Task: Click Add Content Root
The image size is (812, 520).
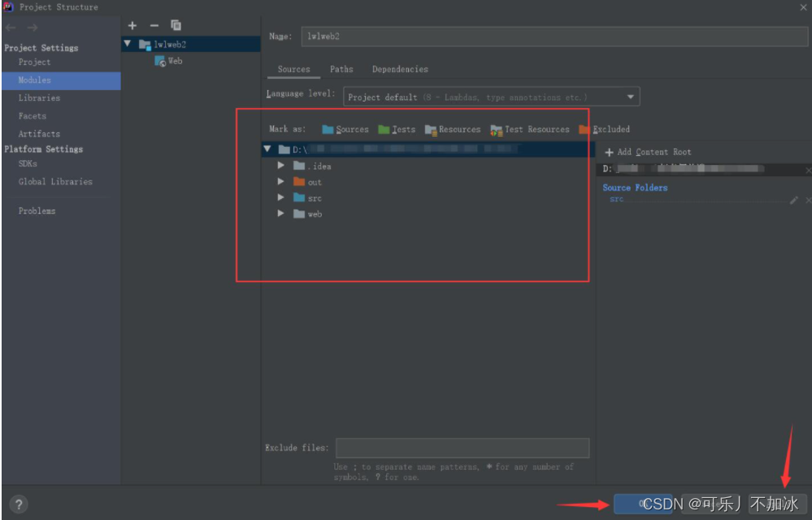Action: (x=648, y=152)
